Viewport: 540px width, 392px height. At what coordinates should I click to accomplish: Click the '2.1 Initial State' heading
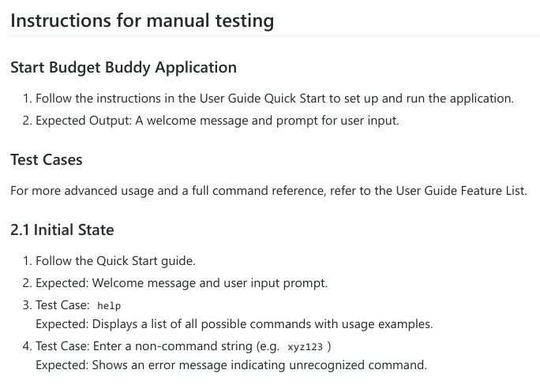[x=62, y=230]
